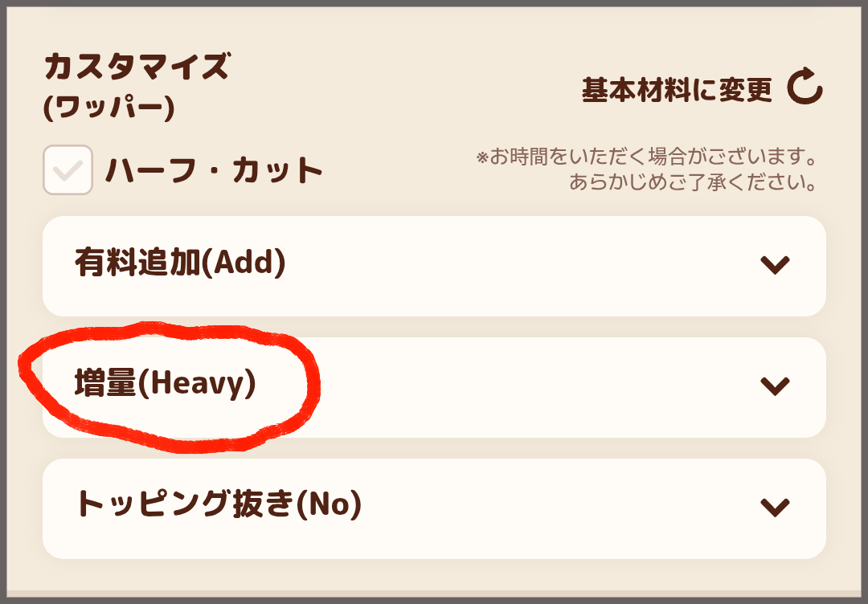
Task: Select the ハーフ・カット option label
Action: [x=214, y=170]
